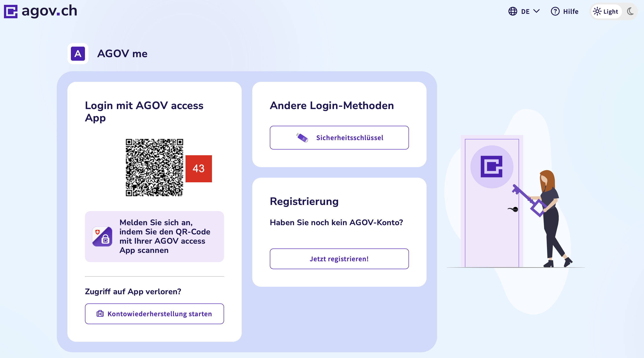
Task: Click the login QR code
Action: point(154,167)
